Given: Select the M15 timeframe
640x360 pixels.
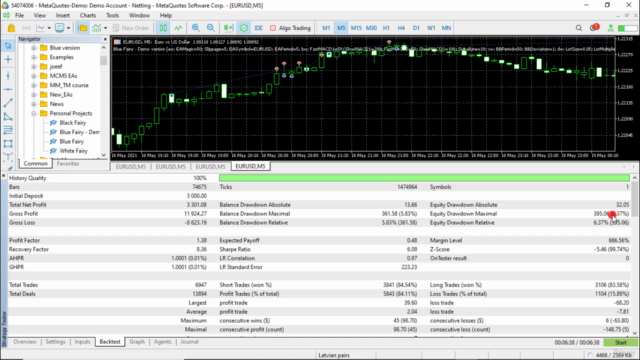Looking at the screenshot, I should click(356, 28).
